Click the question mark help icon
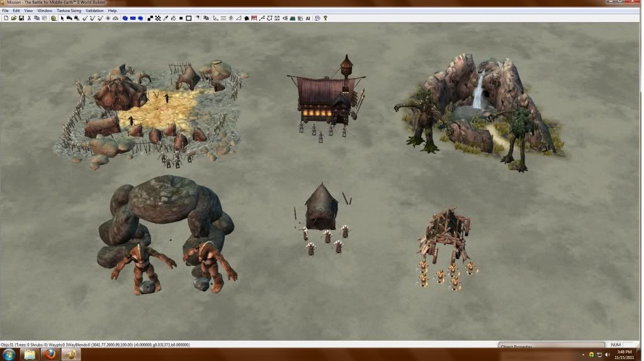 [325, 18]
